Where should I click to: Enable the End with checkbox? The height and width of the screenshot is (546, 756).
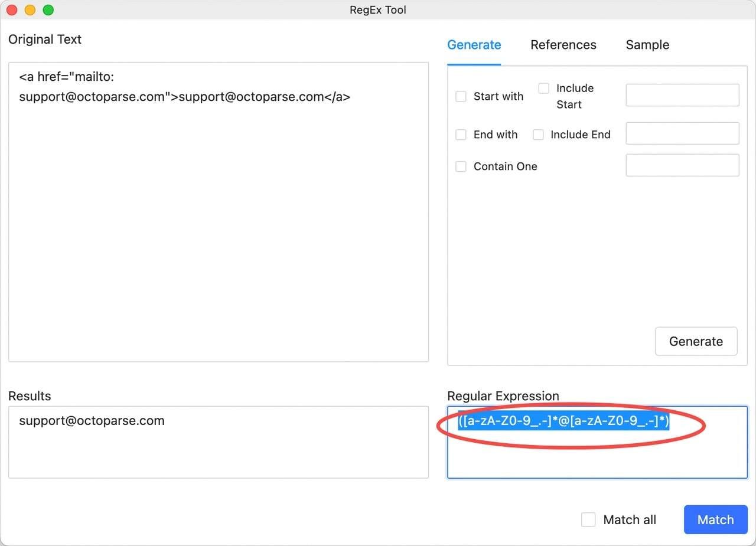coord(461,135)
